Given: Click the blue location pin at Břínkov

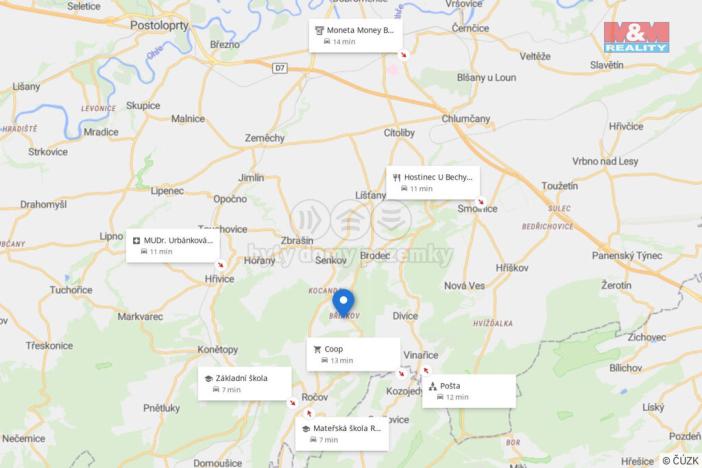Looking at the screenshot, I should 343,303.
